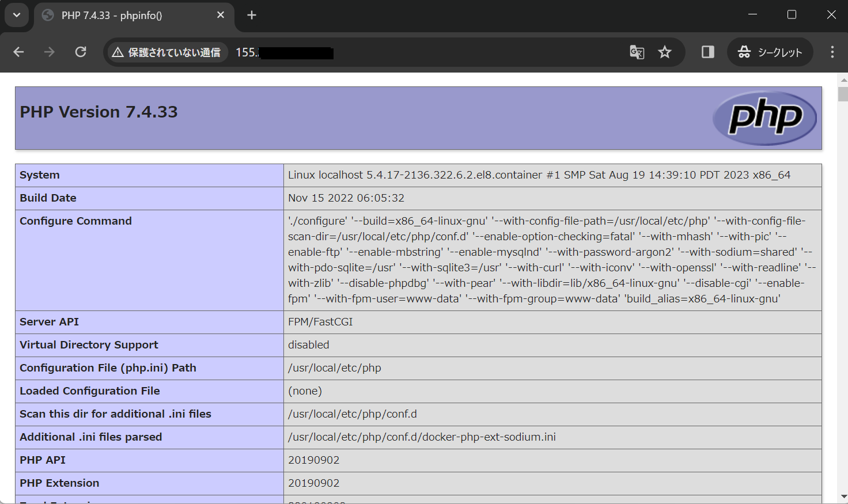Open Chrome's three-dot menu
The image size is (848, 504).
click(x=832, y=52)
